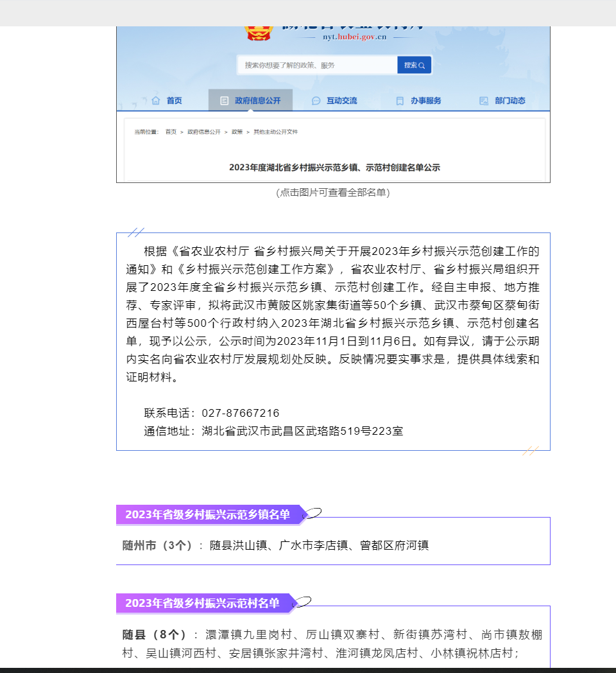Click the 首页 breadcrumb link
The width and height of the screenshot is (616, 673).
coord(171,132)
